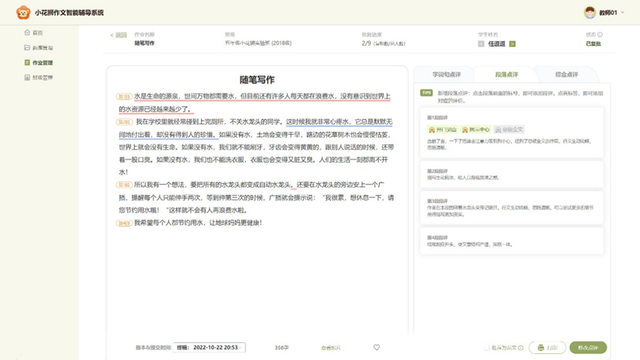Open the second sidebar menu item with folder icon
Image resolution: width=640 pixels, height=360 pixels.
click(38, 48)
